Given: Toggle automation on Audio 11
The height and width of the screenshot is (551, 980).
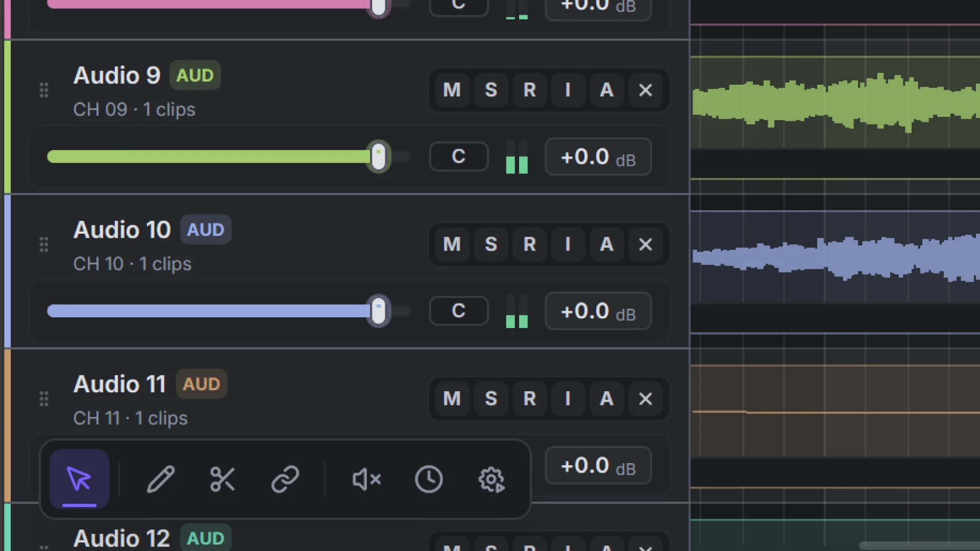Looking at the screenshot, I should [607, 398].
